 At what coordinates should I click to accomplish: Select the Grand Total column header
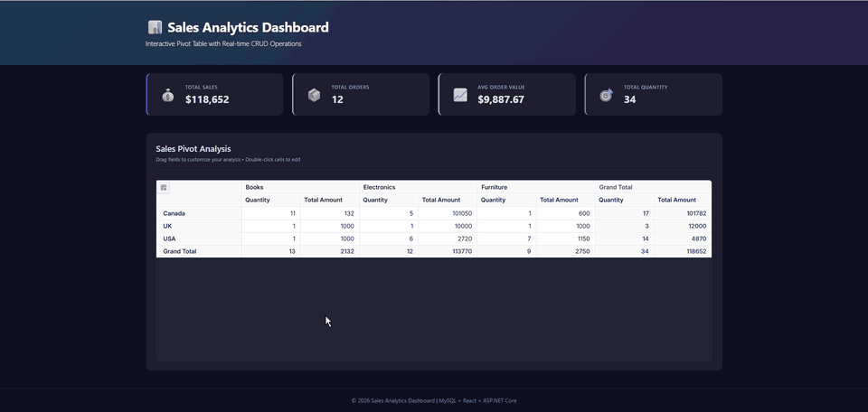point(653,187)
